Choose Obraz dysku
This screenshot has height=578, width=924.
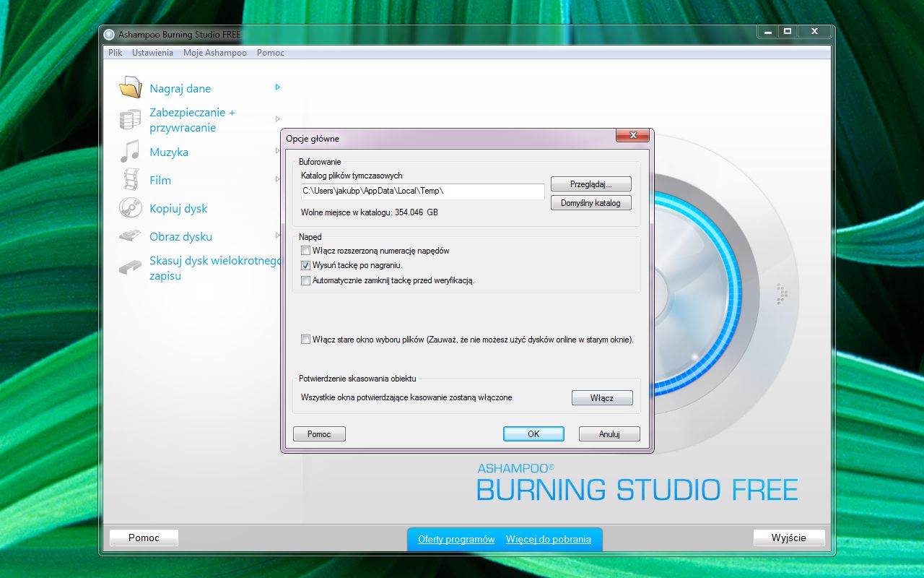coord(180,236)
